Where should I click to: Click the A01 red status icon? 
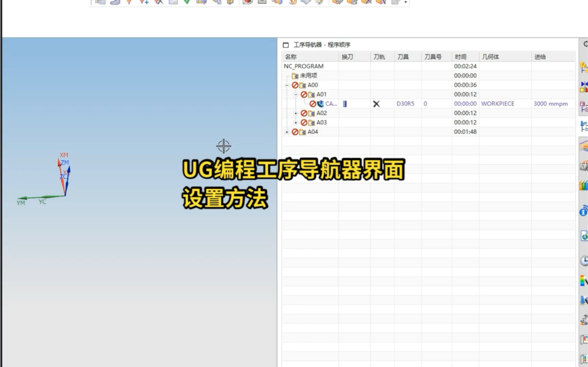[x=304, y=94]
